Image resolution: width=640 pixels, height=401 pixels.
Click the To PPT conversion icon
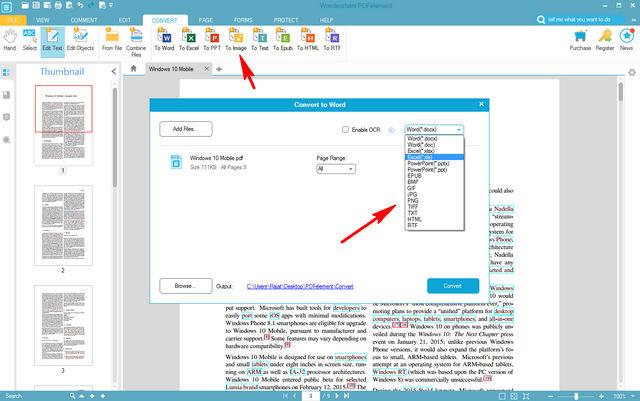(212, 40)
